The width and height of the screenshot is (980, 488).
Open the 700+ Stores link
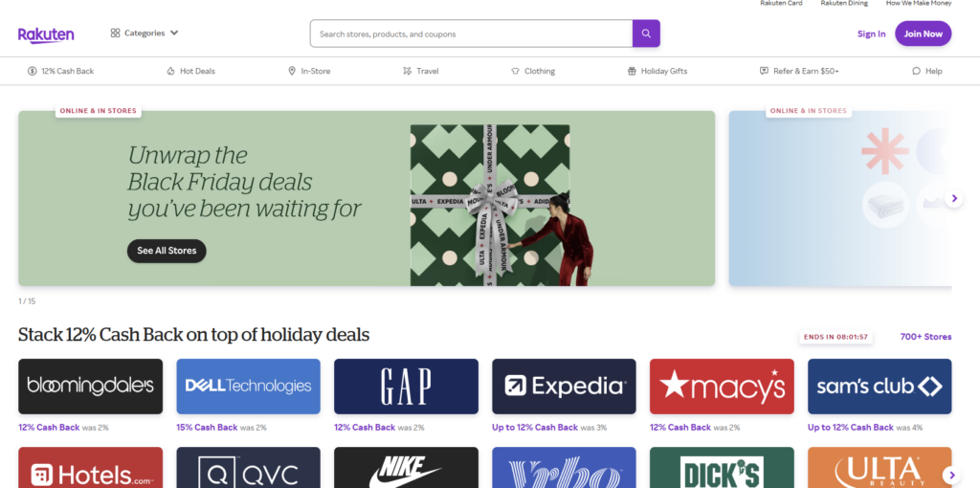(x=925, y=337)
